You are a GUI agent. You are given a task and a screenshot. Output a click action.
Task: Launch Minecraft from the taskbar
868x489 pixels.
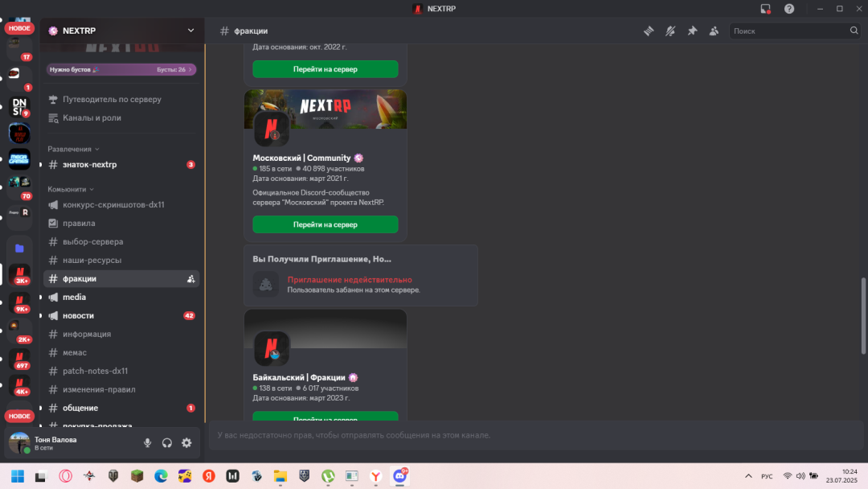pos(137,476)
